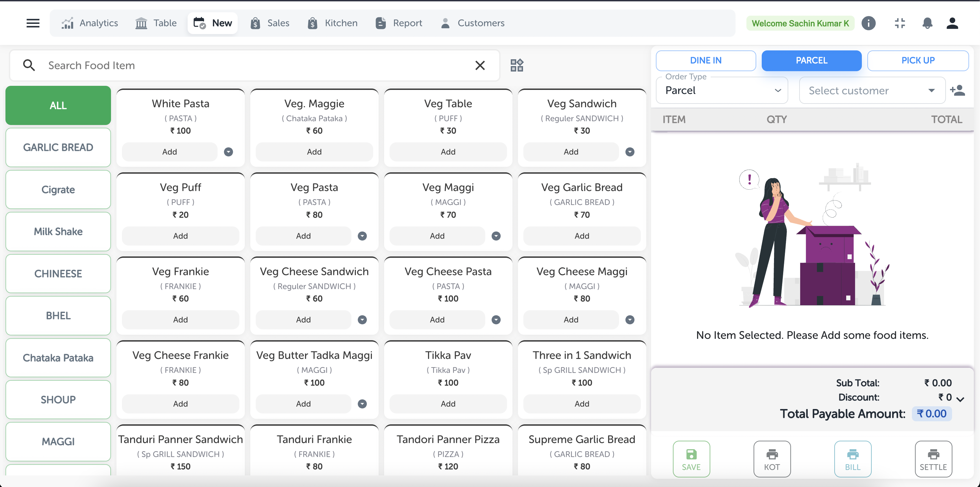Open the Select customer dropdown

click(x=872, y=91)
